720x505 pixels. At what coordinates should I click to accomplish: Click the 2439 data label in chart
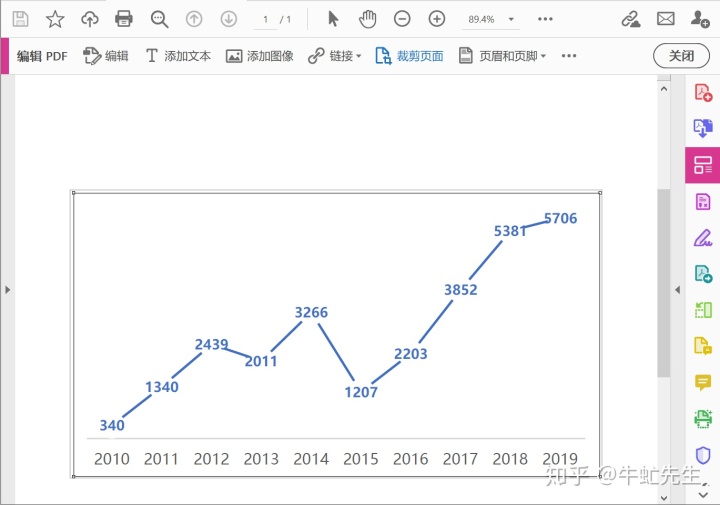211,344
